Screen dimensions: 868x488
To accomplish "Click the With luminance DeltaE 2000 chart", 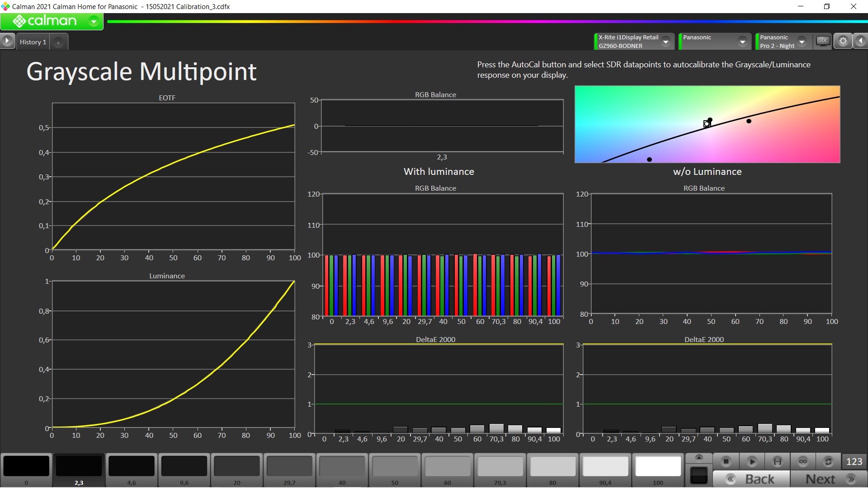I will tap(439, 389).
